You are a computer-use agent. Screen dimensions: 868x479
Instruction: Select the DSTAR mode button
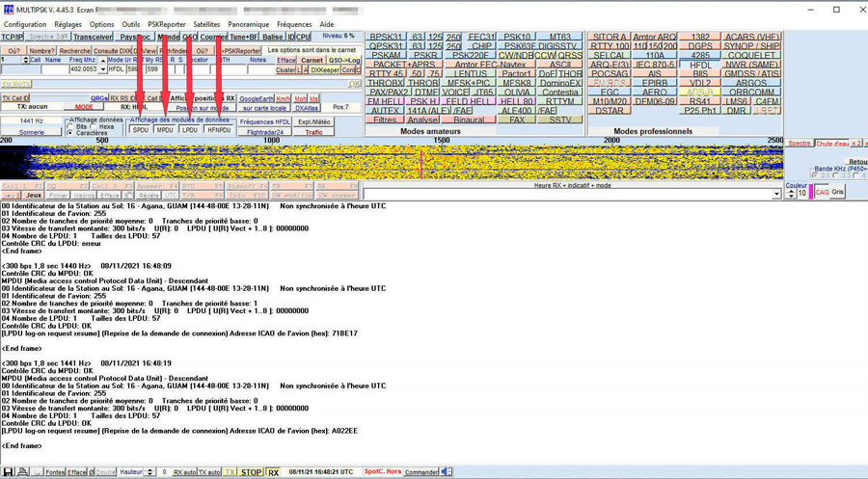point(609,111)
